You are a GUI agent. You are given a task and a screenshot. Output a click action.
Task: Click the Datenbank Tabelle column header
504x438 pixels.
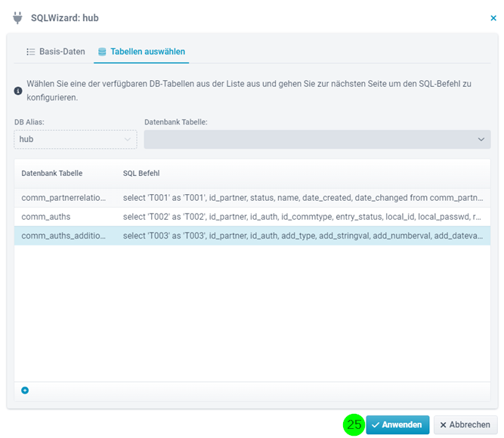click(x=52, y=173)
